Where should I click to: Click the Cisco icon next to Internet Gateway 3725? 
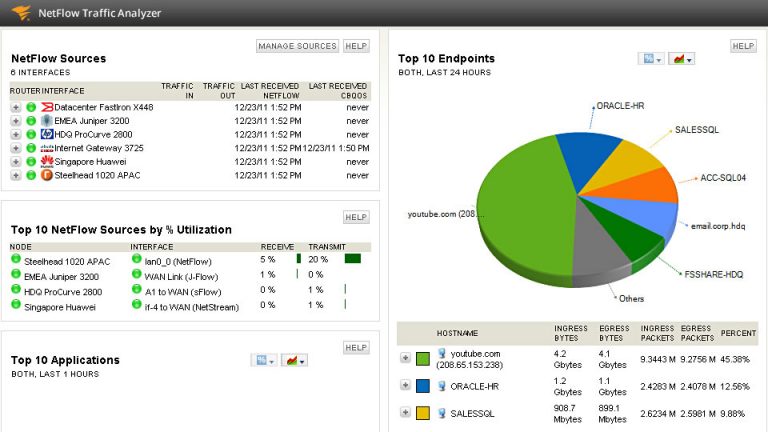pyautogui.click(x=47, y=148)
